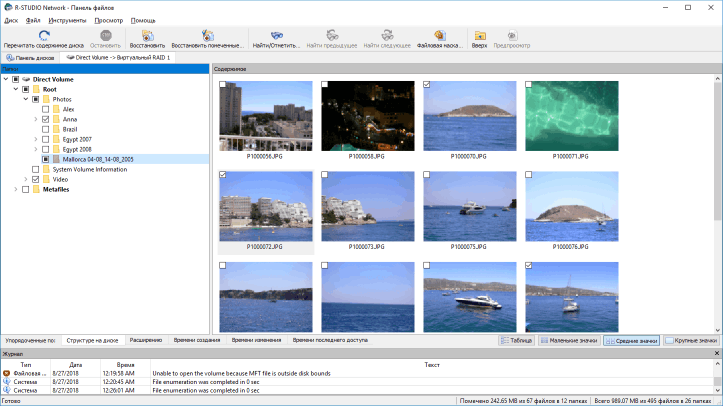Open the P1000071.JPG water thumbnail
The image size is (723, 406).
572,116
